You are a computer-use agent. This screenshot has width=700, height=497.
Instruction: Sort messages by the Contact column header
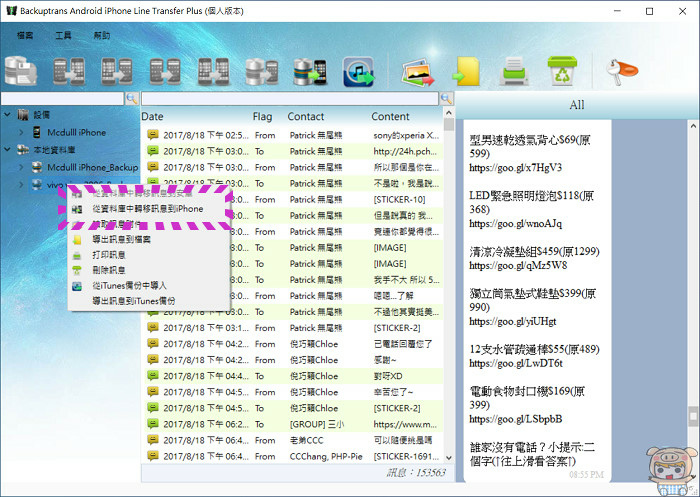tap(305, 117)
